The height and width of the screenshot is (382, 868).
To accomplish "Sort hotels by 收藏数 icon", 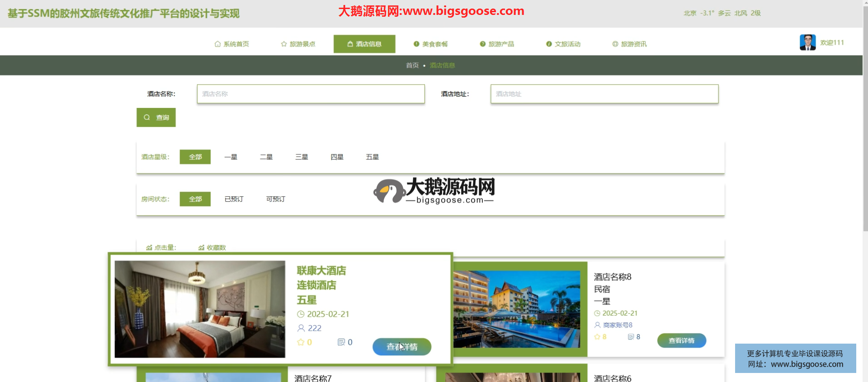I will [x=201, y=247].
